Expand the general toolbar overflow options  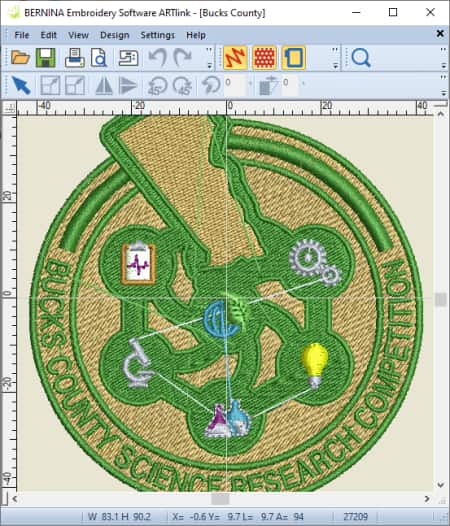point(209,58)
